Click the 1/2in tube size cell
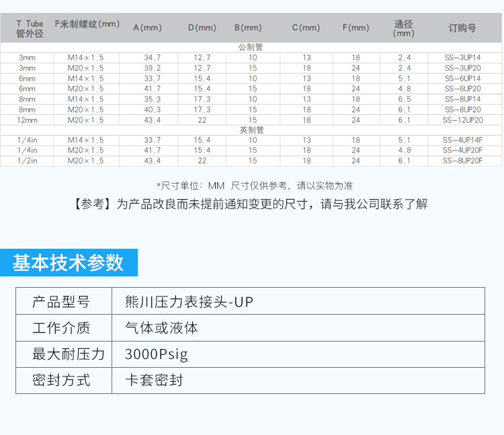 (28, 161)
